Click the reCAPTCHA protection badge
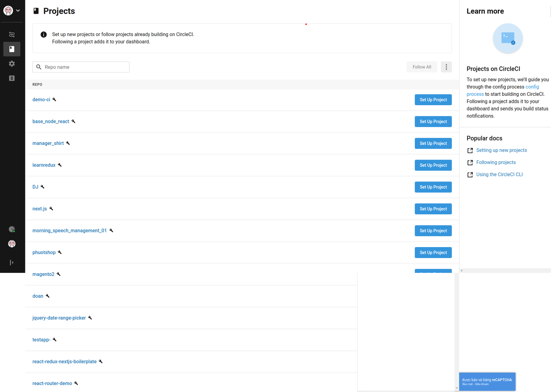This screenshot has width=551, height=392. tap(487, 381)
